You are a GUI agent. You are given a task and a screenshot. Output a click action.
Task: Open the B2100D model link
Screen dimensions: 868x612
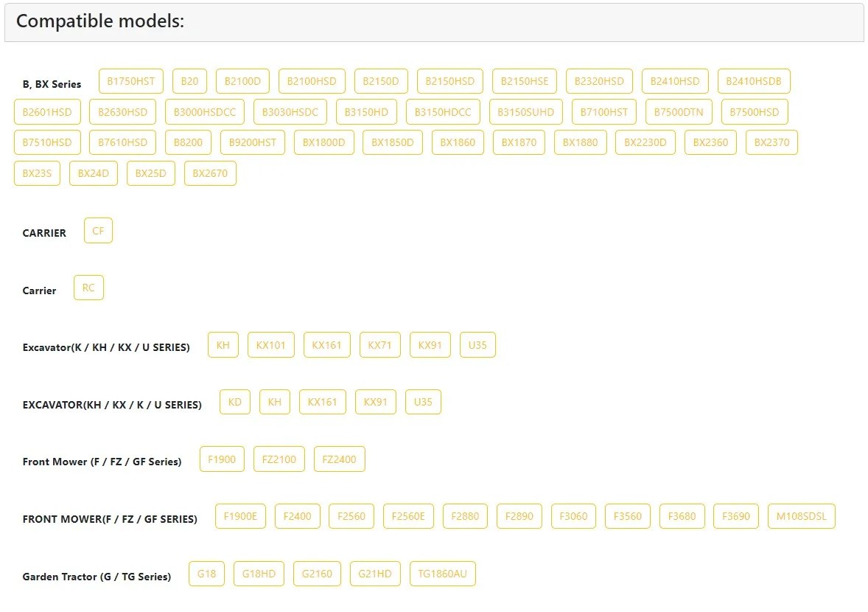click(x=242, y=81)
